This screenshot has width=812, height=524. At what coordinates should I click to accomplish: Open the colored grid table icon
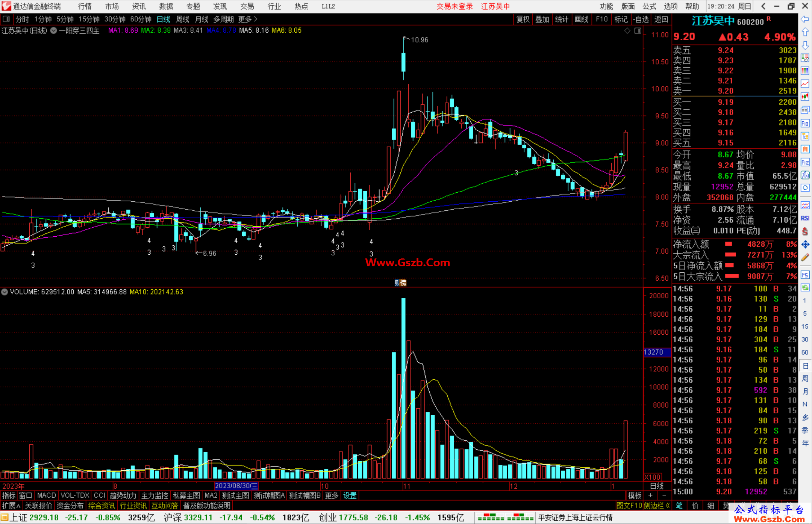tap(805, 71)
